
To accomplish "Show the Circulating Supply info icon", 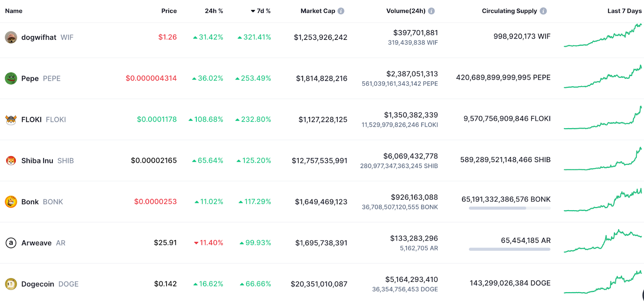I will [543, 11].
